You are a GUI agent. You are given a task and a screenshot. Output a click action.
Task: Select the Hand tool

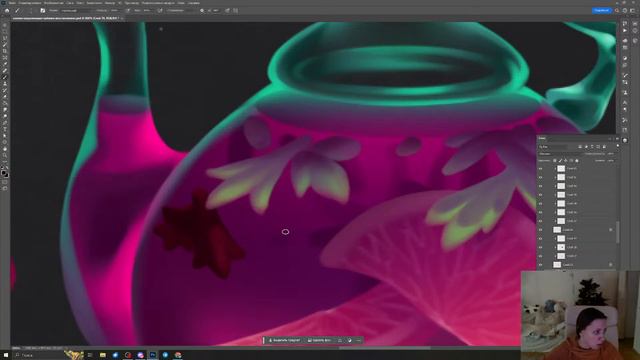click(x=5, y=149)
